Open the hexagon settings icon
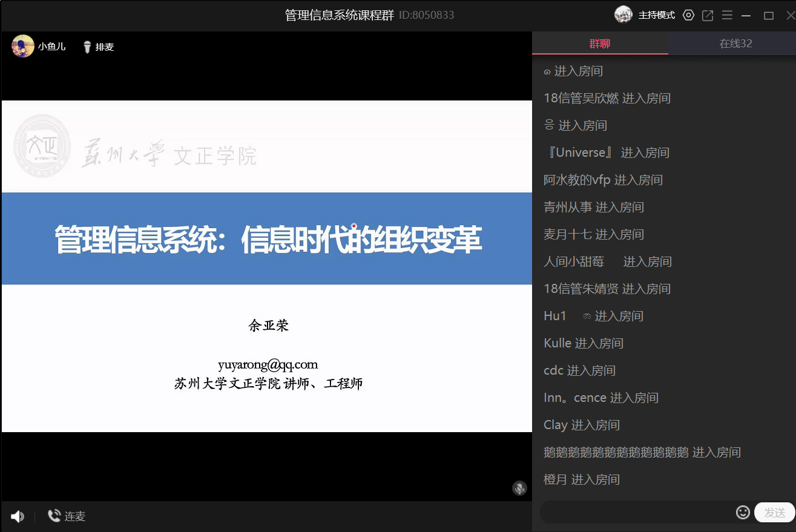 [688, 15]
